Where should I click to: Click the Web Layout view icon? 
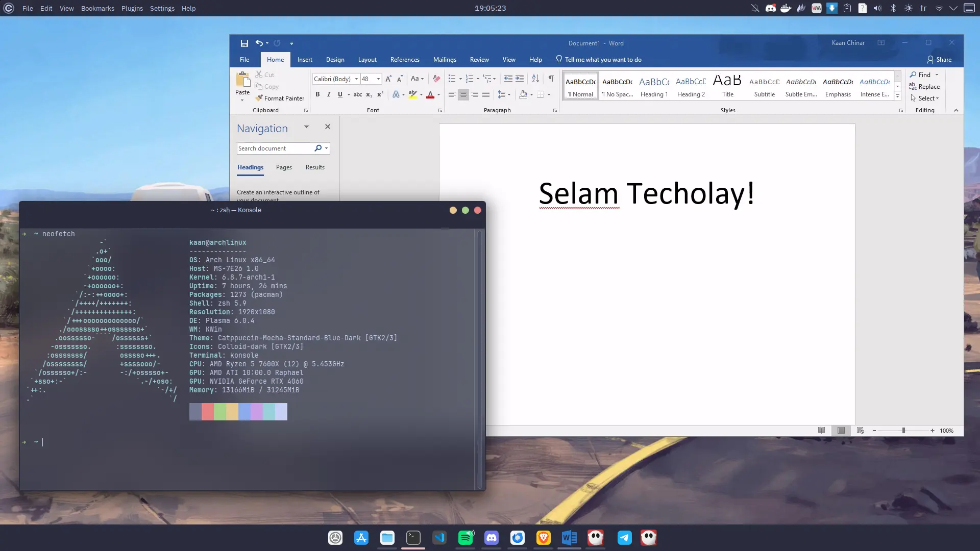click(x=860, y=431)
